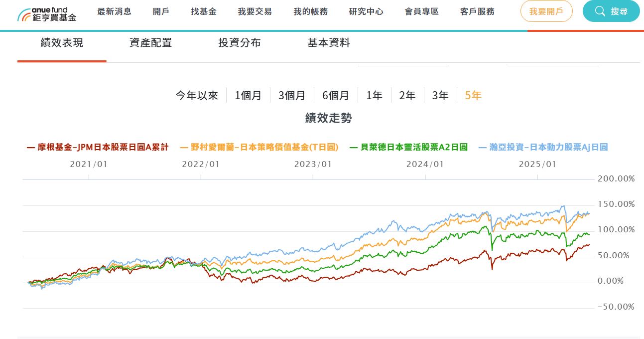Viewport: 644px width, 339px height.
Task: Click the 2022/01 axis label
Action: click(x=201, y=164)
